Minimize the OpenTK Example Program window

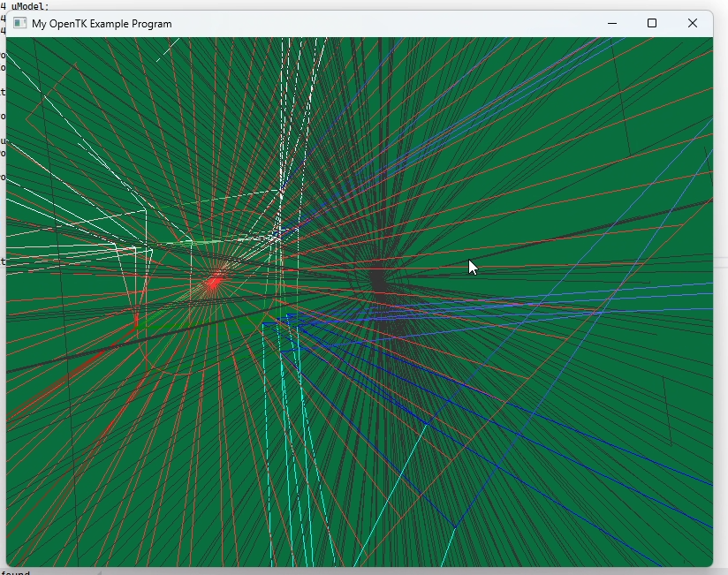612,23
